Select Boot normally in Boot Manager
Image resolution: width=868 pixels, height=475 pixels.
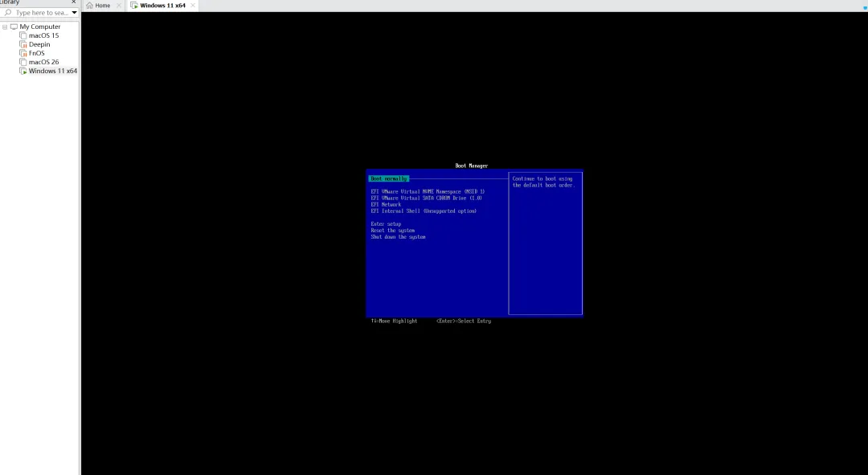[389, 178]
